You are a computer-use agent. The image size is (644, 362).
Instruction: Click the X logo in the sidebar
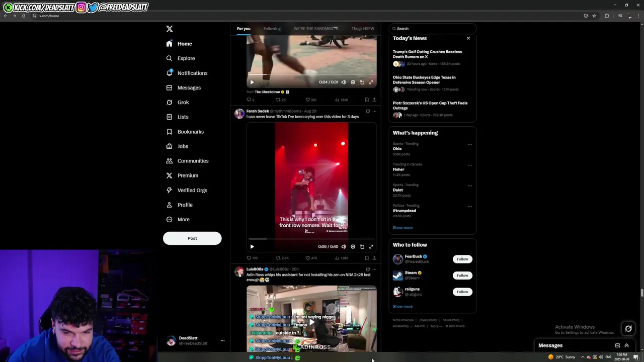pyautogui.click(x=170, y=29)
